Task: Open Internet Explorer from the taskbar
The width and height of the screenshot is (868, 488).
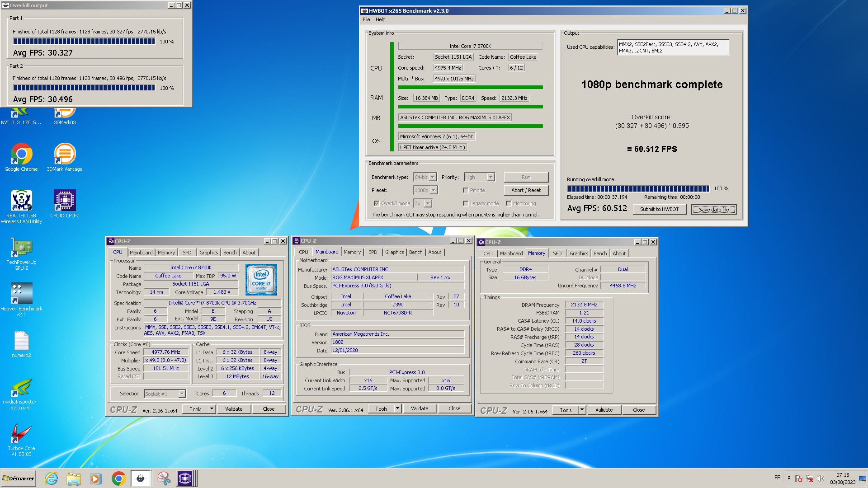Action: click(52, 479)
